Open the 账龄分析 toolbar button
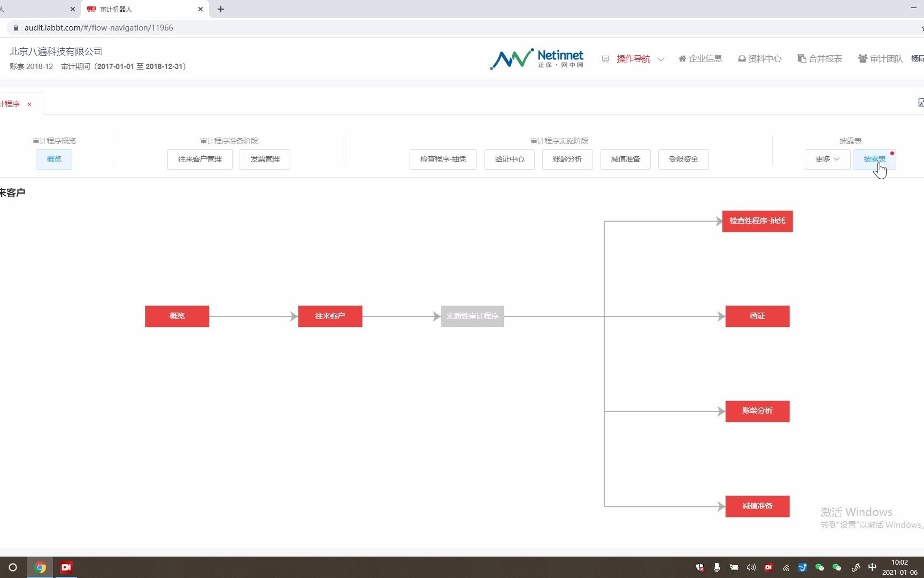The width and height of the screenshot is (924, 578). [x=567, y=159]
